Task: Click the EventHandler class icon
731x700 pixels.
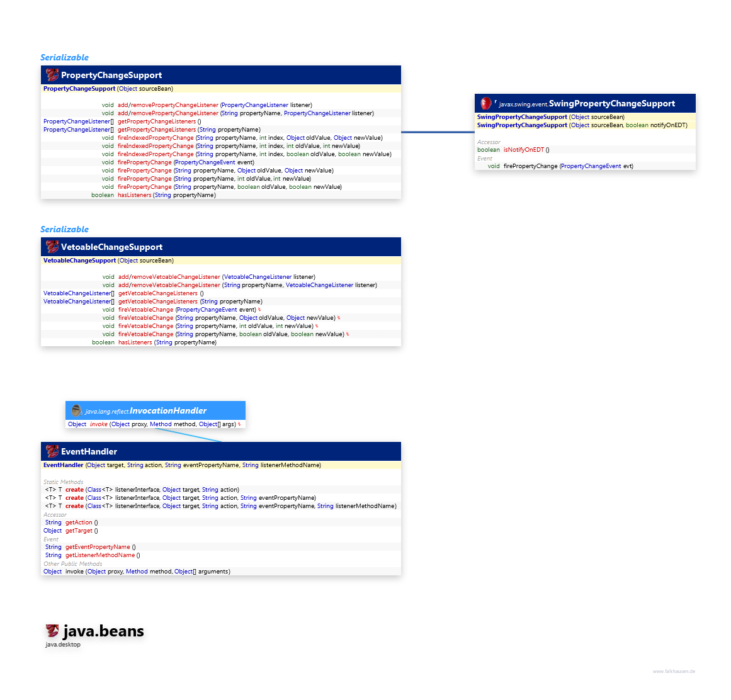Action: 52,451
